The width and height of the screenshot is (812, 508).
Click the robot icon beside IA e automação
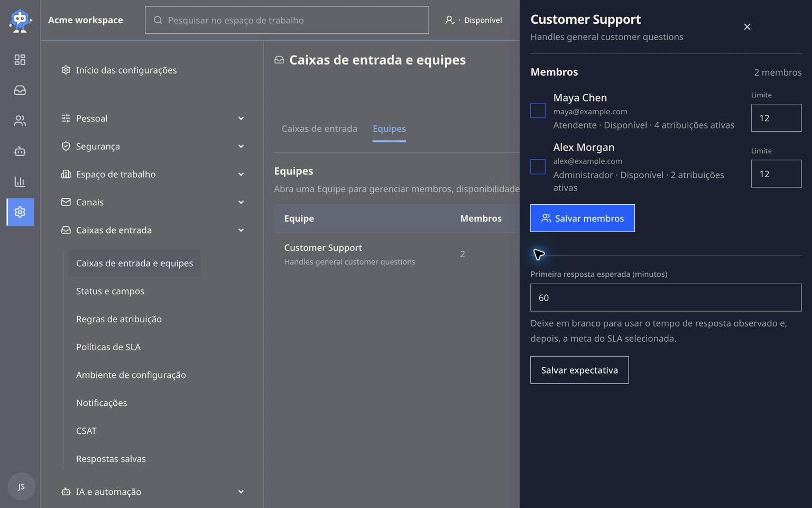(66, 492)
